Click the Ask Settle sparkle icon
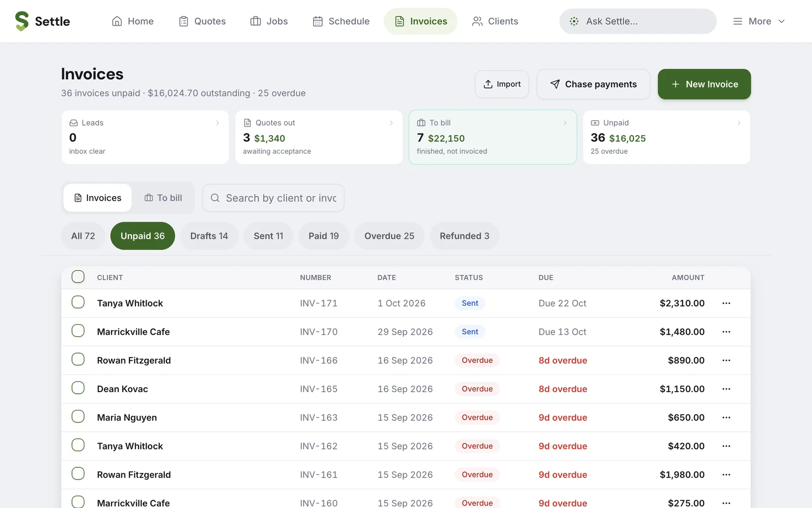This screenshot has height=508, width=812. [x=574, y=21]
